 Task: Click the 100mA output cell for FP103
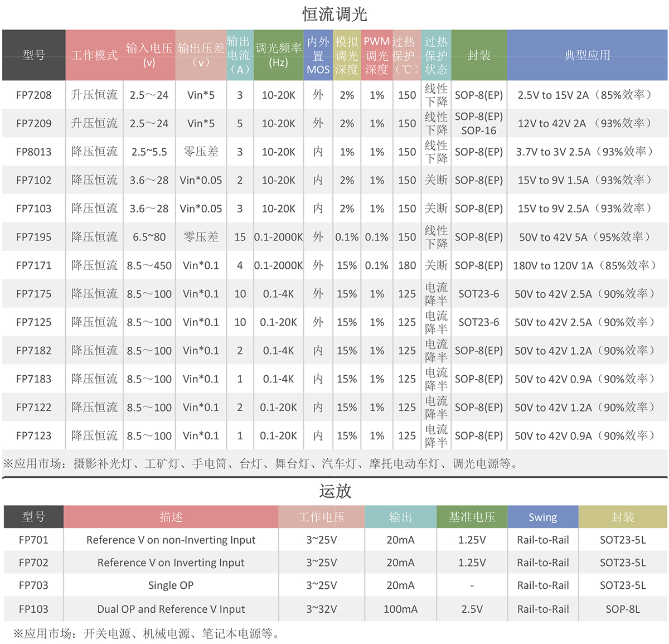(400, 609)
